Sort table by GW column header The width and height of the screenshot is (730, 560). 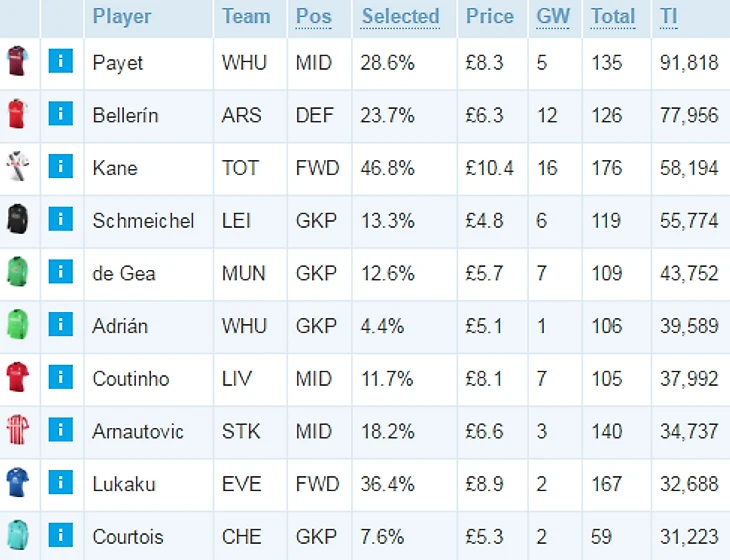[x=553, y=17]
